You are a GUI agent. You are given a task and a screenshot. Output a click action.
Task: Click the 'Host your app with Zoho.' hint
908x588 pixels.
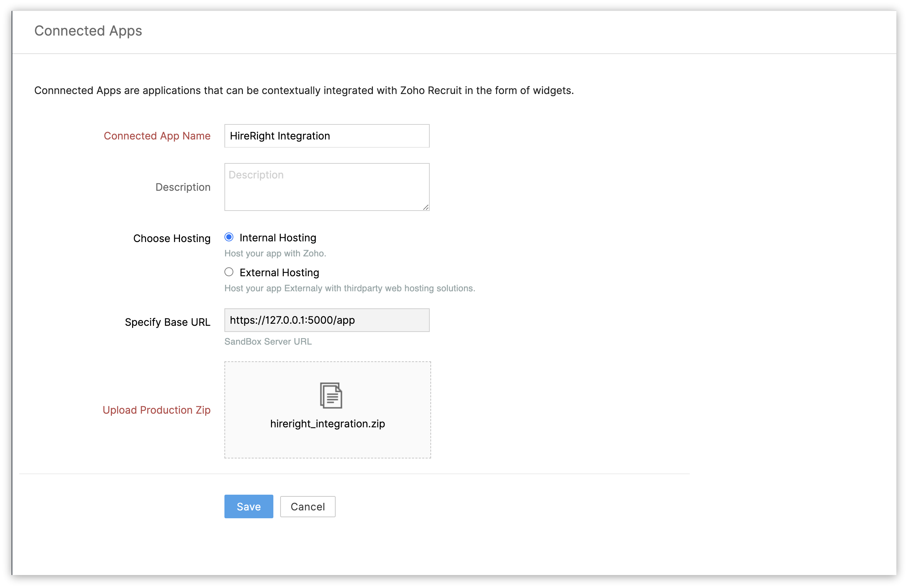275,254
